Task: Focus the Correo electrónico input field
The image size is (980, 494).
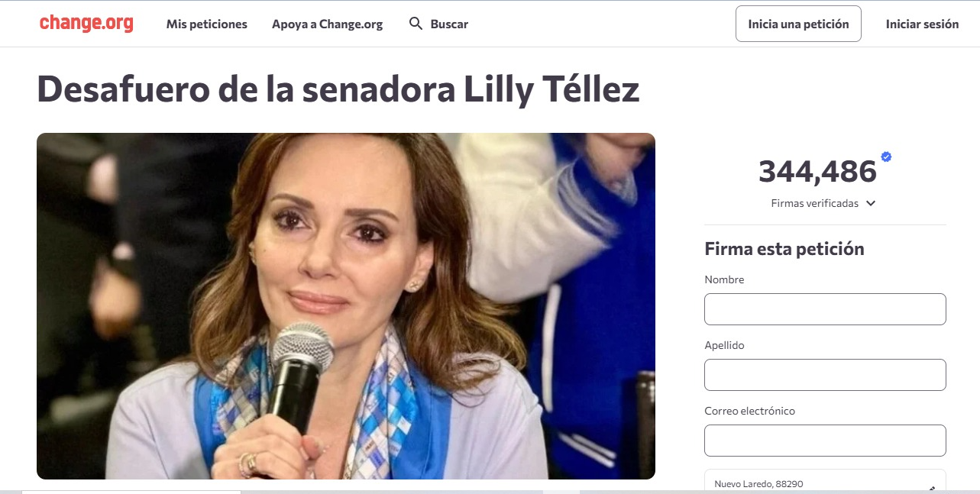Action: (825, 441)
